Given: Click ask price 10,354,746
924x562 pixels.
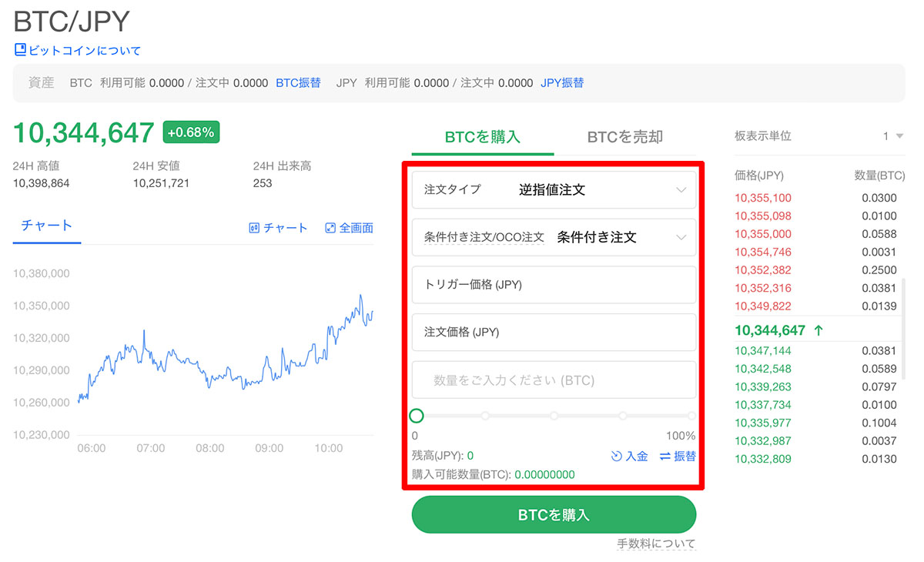Looking at the screenshot, I should 763,252.
